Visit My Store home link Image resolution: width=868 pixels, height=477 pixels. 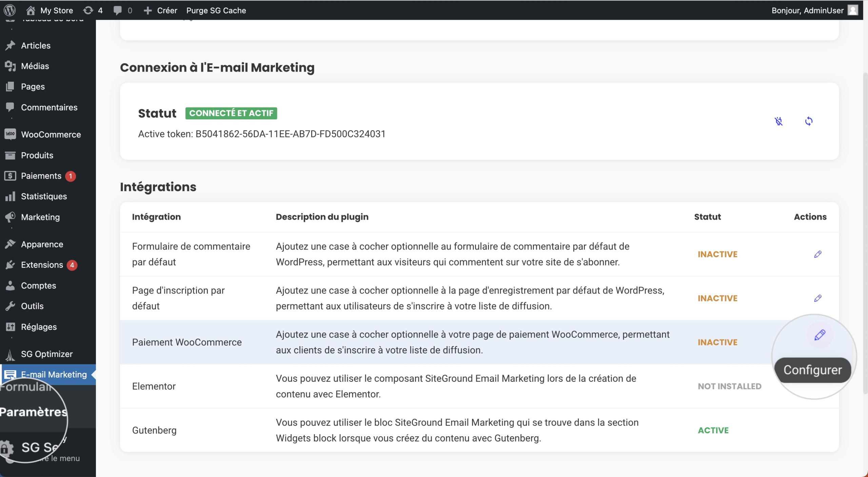coord(50,10)
